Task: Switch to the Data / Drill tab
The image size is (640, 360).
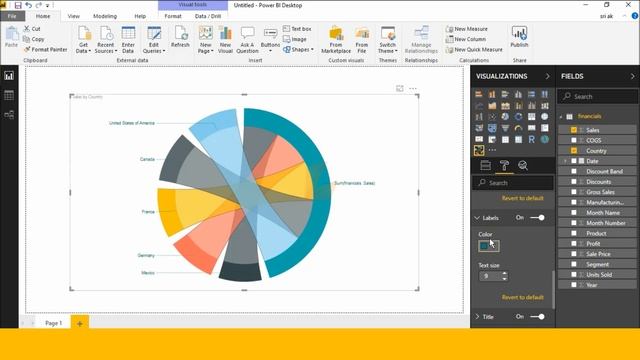Action: tap(208, 16)
